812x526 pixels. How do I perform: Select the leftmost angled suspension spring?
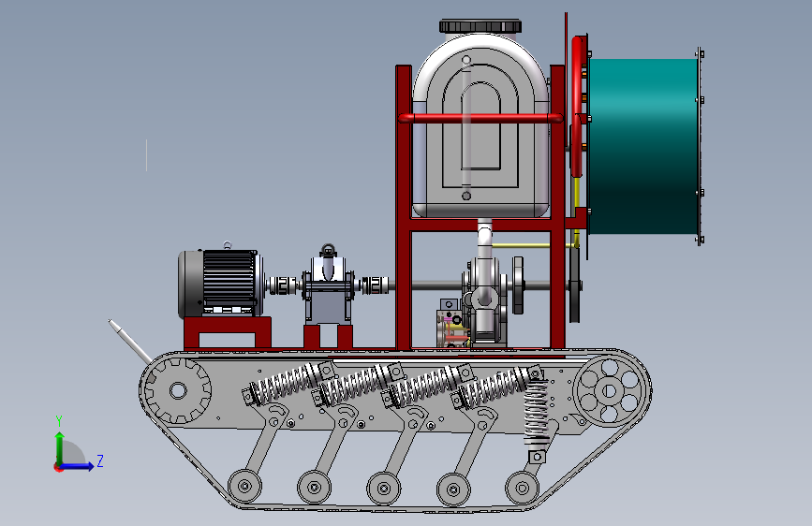[x=288, y=384]
